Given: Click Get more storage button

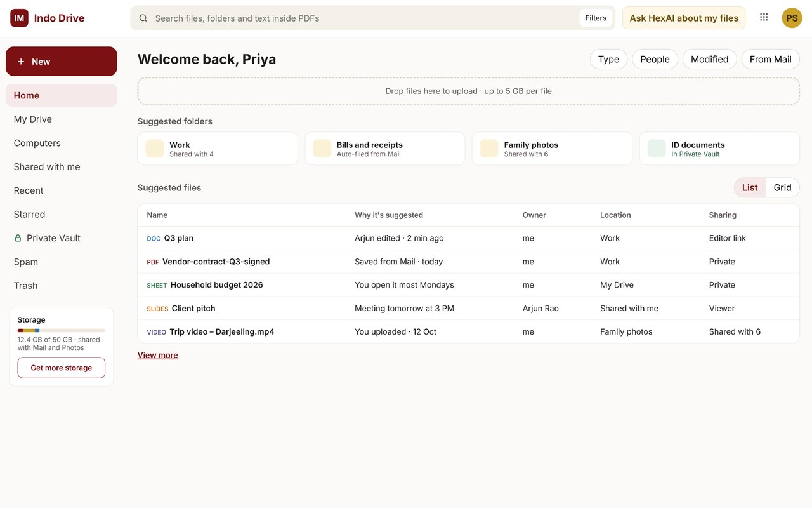Looking at the screenshot, I should click(62, 368).
